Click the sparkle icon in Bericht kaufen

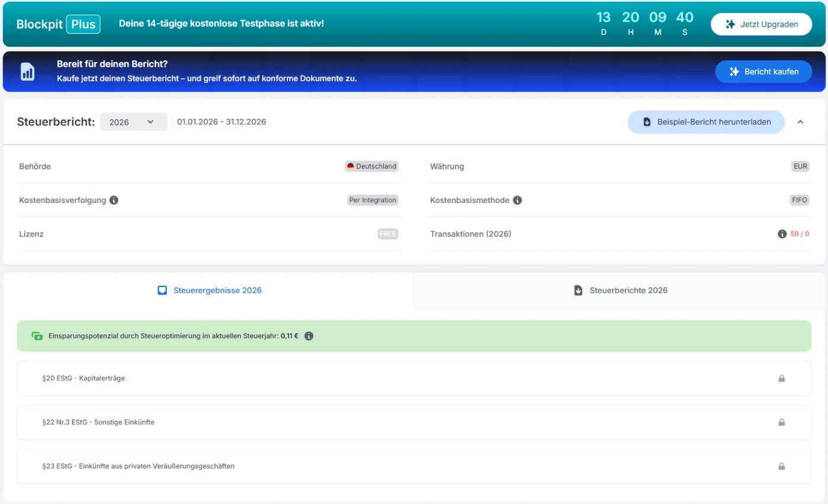pos(735,72)
